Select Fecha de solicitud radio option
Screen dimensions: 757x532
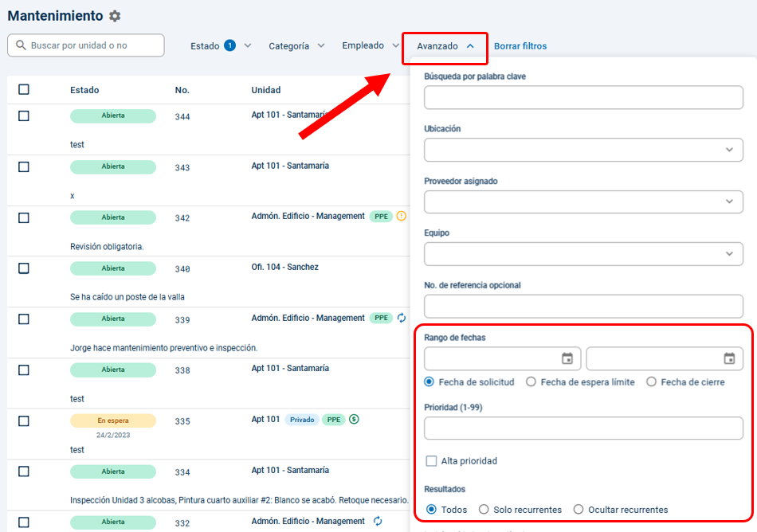(x=429, y=382)
